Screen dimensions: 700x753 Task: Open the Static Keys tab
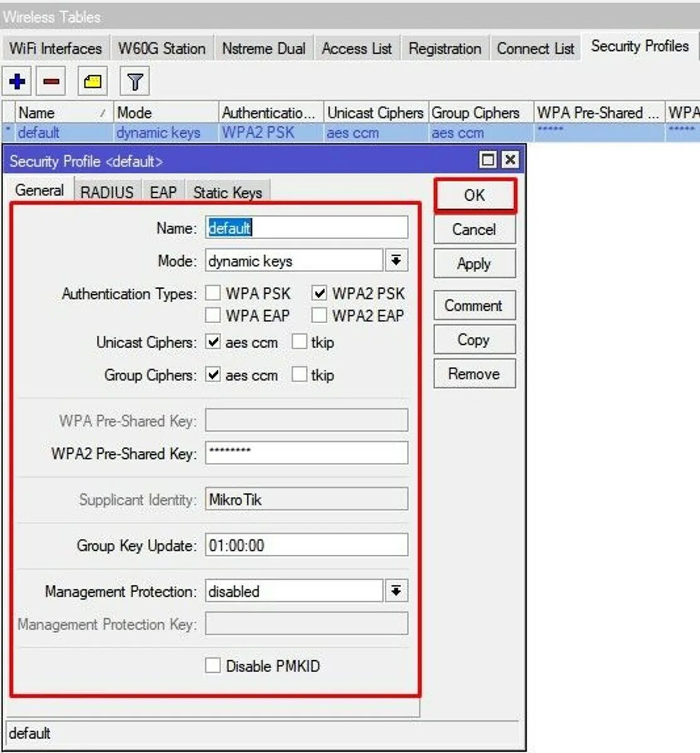227,192
